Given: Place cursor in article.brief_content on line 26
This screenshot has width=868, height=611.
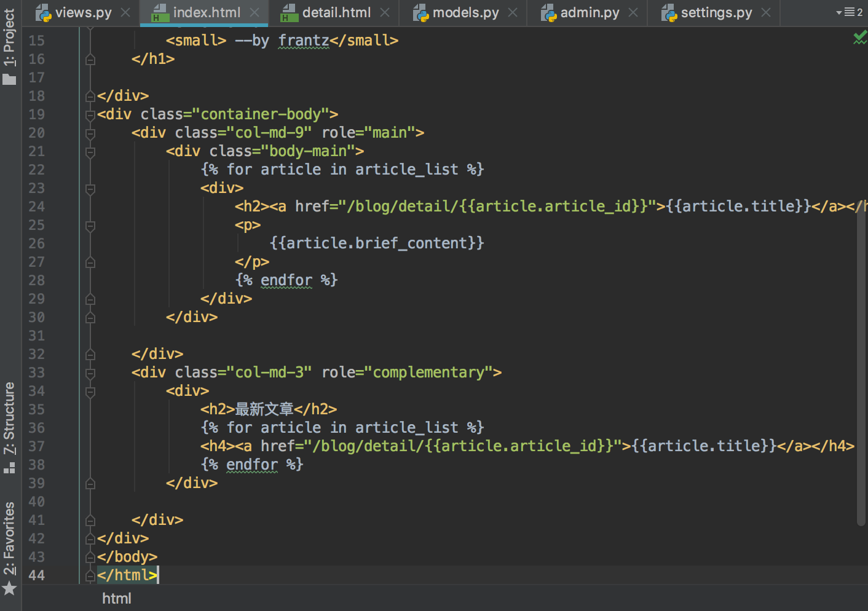Looking at the screenshot, I should point(376,243).
